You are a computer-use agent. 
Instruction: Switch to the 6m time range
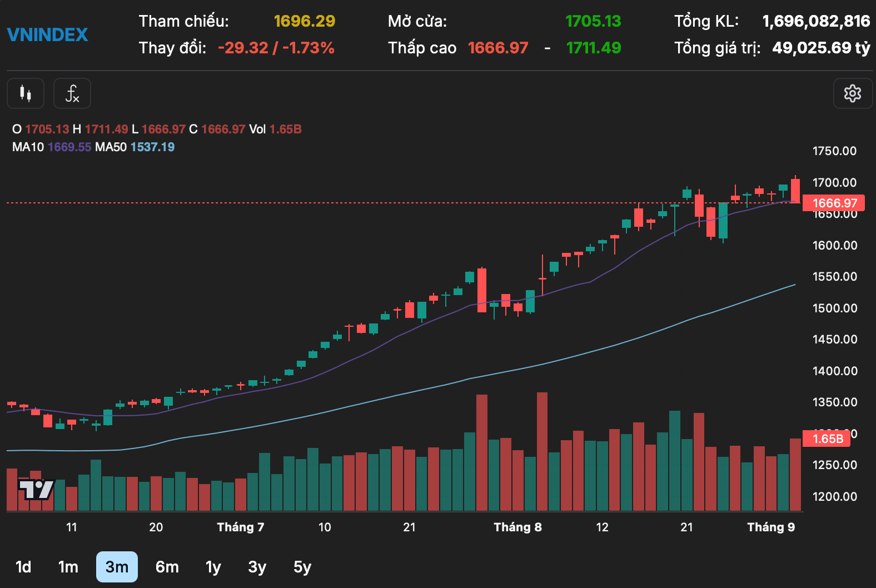[x=167, y=567]
